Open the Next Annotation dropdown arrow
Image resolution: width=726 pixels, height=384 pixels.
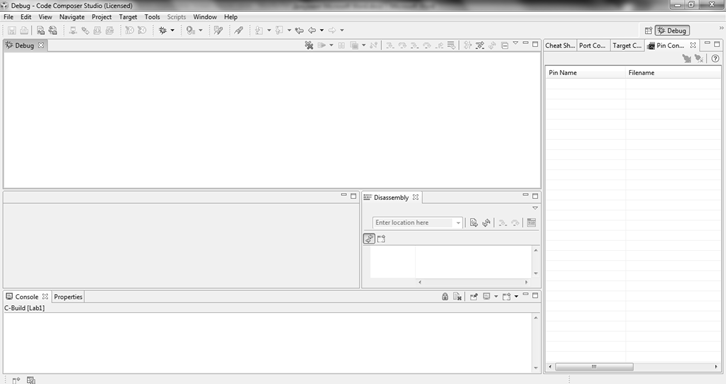click(269, 31)
